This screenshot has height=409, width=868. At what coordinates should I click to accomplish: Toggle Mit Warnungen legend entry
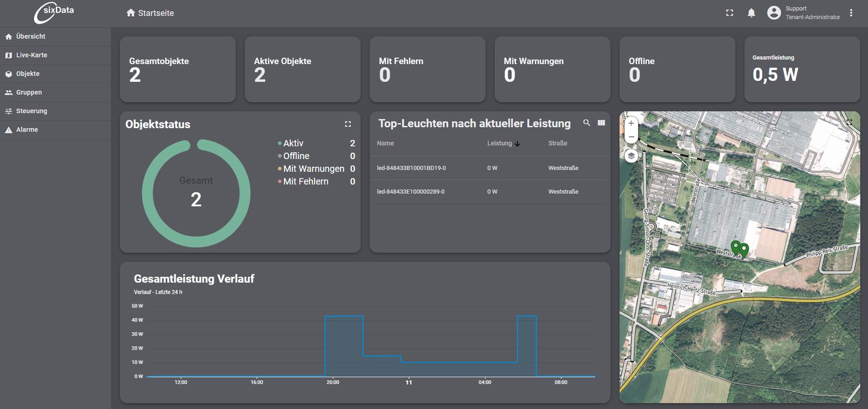pyautogui.click(x=317, y=169)
